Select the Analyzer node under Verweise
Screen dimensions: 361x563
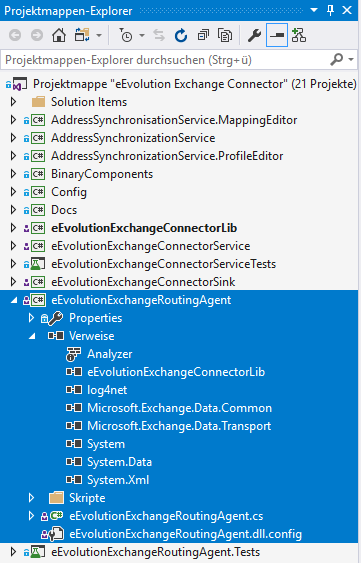pyautogui.click(x=110, y=354)
